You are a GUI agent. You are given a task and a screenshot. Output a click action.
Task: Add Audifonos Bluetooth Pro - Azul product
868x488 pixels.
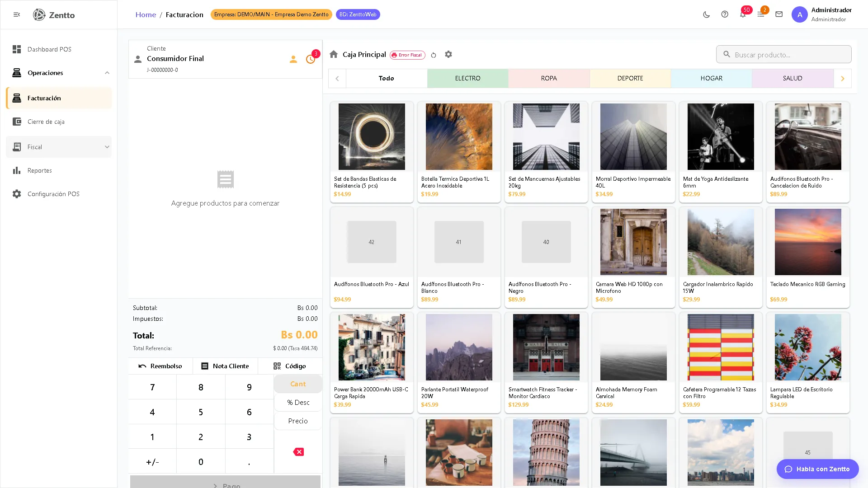(372, 257)
